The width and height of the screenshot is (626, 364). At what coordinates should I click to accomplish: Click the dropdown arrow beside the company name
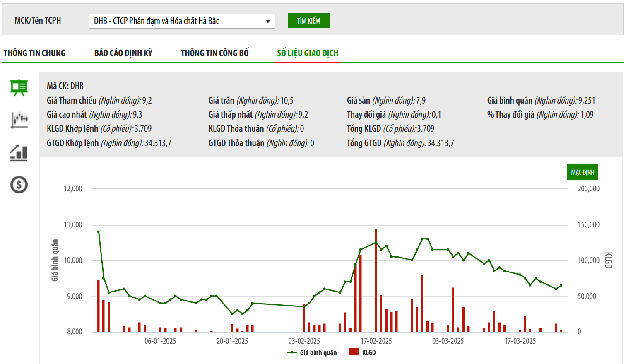tap(268, 21)
